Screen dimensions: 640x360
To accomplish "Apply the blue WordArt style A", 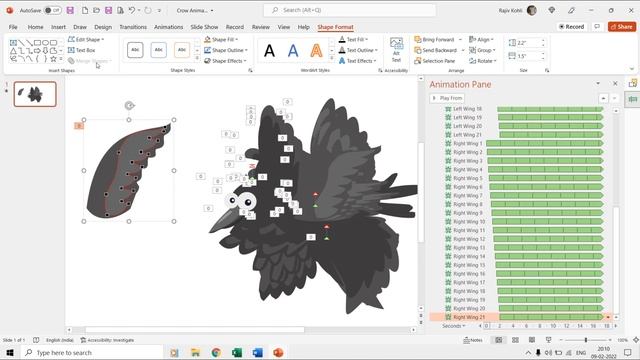I will [x=293, y=51].
